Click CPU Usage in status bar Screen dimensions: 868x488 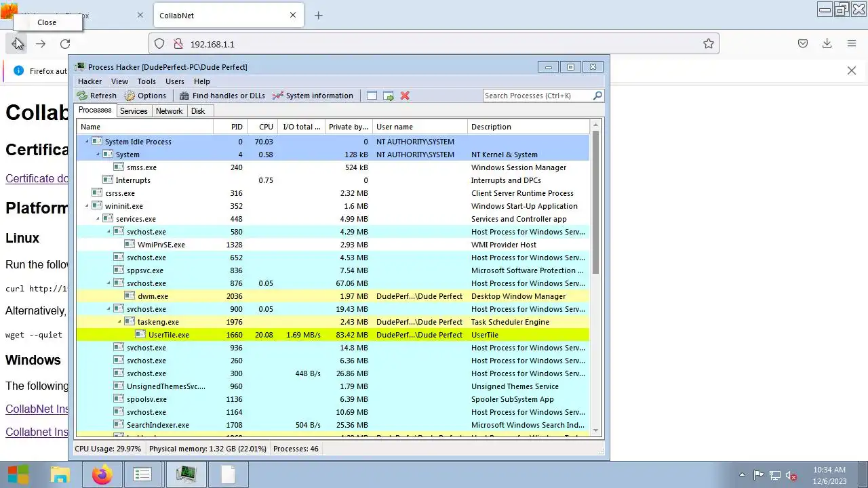(108, 449)
